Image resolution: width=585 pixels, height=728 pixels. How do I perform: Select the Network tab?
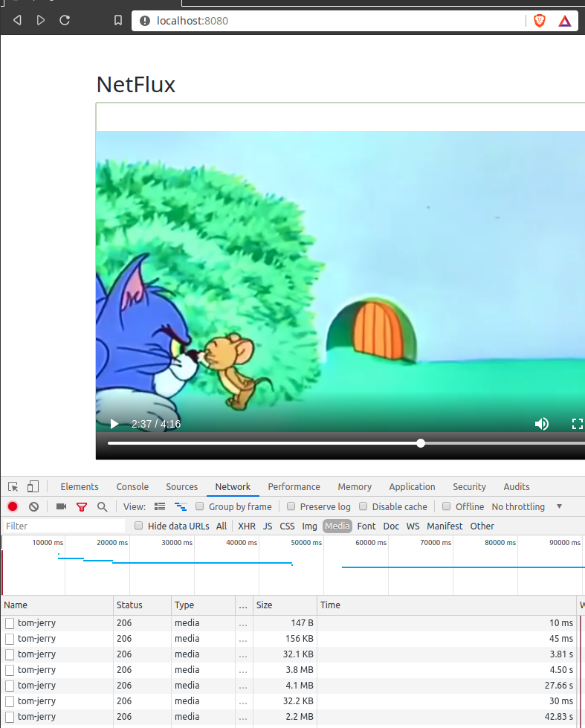point(233,486)
